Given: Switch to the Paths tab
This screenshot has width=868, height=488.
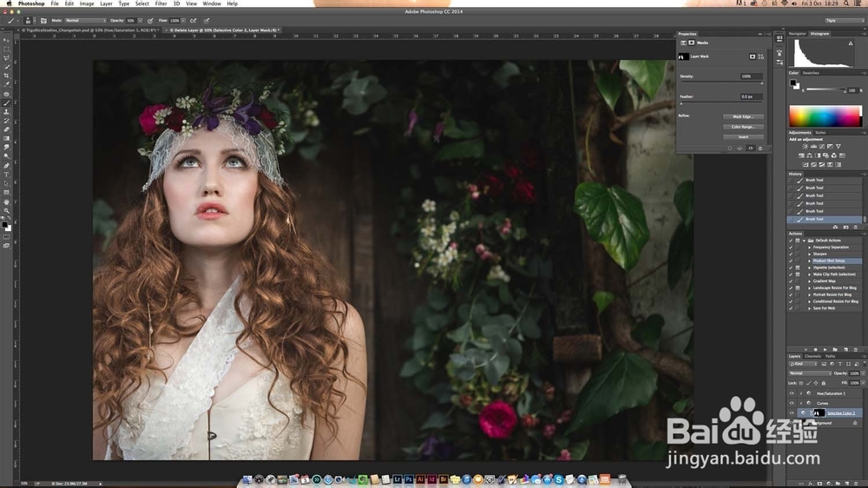Looking at the screenshot, I should click(x=831, y=356).
